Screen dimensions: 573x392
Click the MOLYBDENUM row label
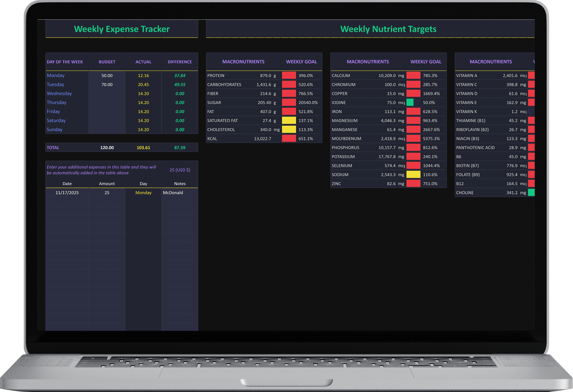coord(346,139)
